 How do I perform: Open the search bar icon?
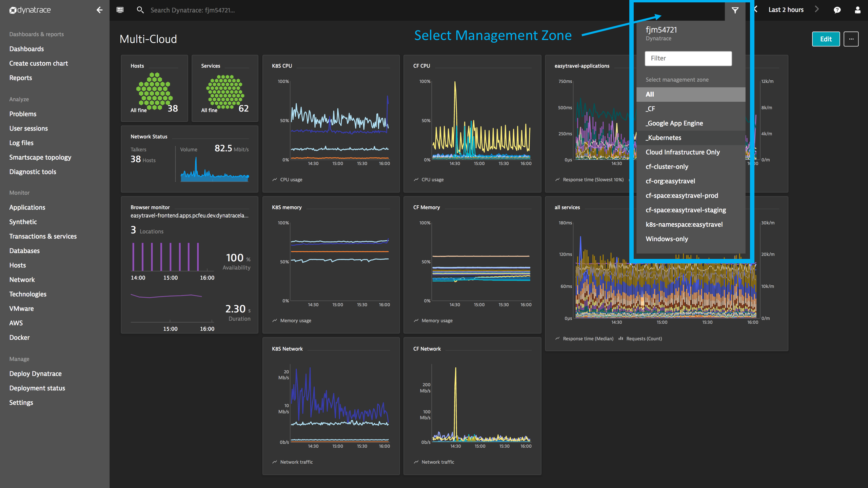[x=139, y=9]
